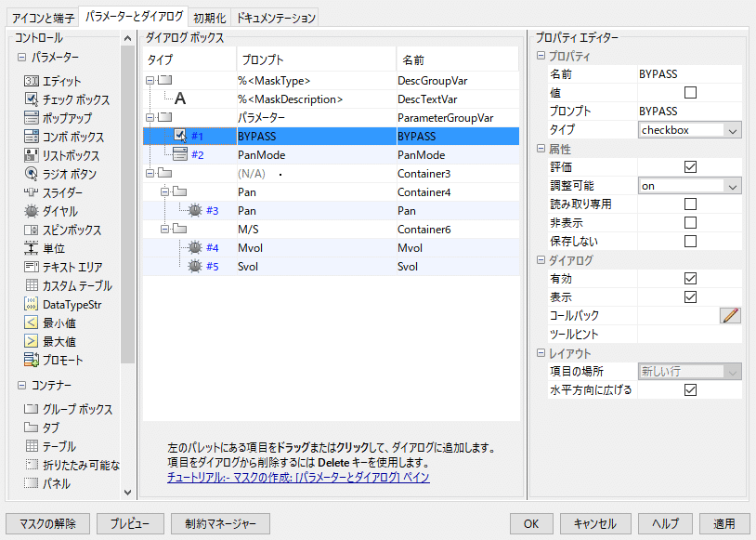Uncheck the 表示 dialog checkbox
The image size is (756, 540).
pyautogui.click(x=690, y=297)
